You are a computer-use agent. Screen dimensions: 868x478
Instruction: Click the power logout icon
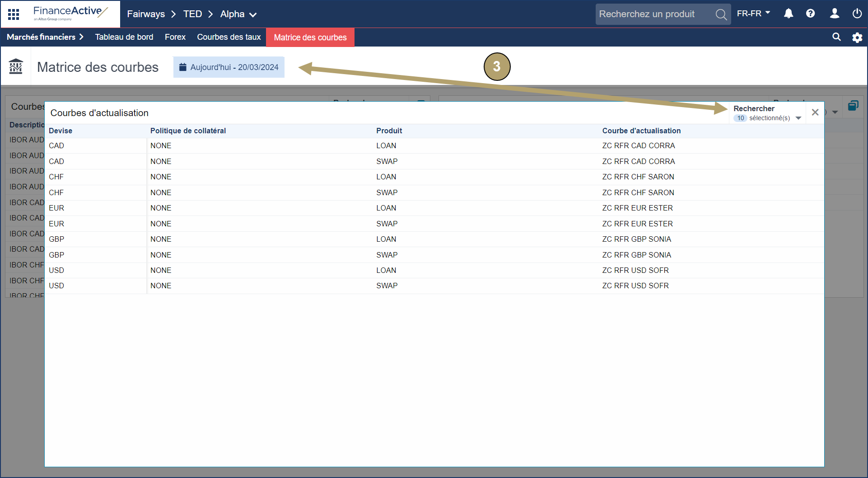click(x=857, y=14)
